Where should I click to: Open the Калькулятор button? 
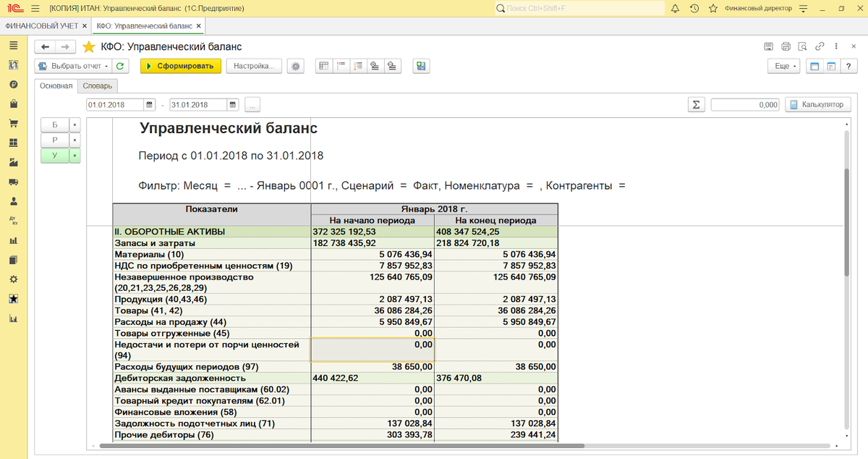(x=817, y=104)
